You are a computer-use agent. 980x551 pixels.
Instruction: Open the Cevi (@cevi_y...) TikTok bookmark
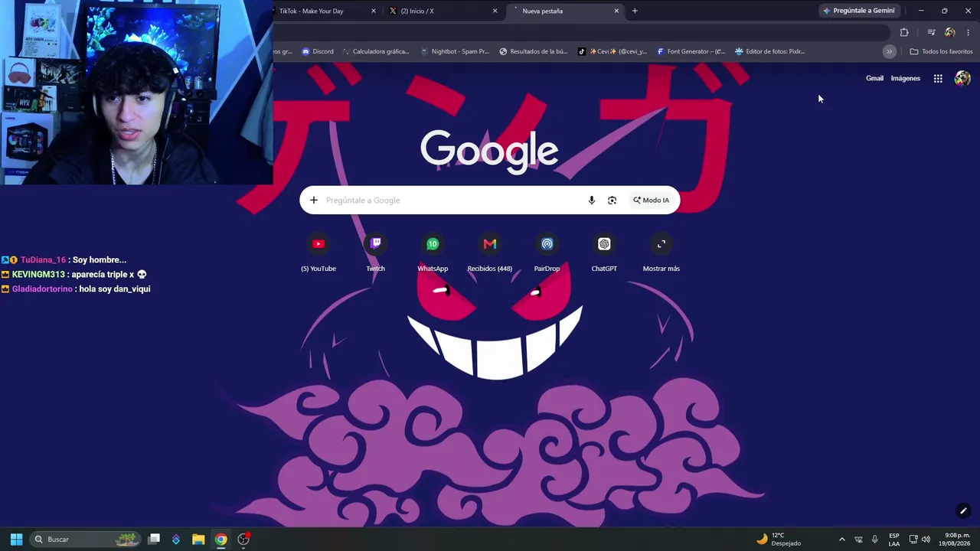coord(612,51)
